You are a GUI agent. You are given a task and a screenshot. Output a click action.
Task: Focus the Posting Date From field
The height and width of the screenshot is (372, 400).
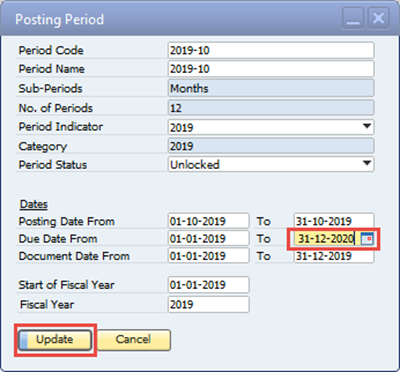[209, 221]
